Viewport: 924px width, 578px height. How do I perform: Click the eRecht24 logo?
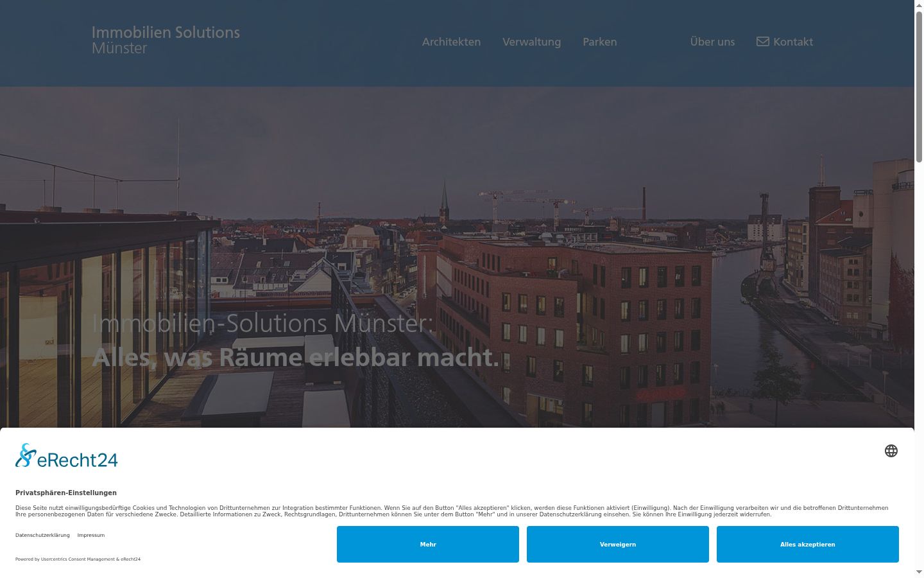(67, 456)
